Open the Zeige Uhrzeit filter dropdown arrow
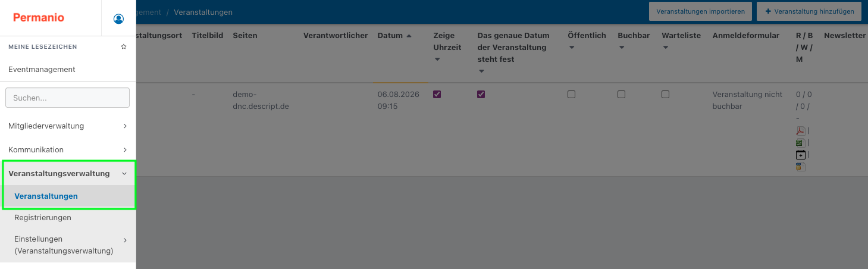The width and height of the screenshot is (868, 269). click(x=437, y=60)
